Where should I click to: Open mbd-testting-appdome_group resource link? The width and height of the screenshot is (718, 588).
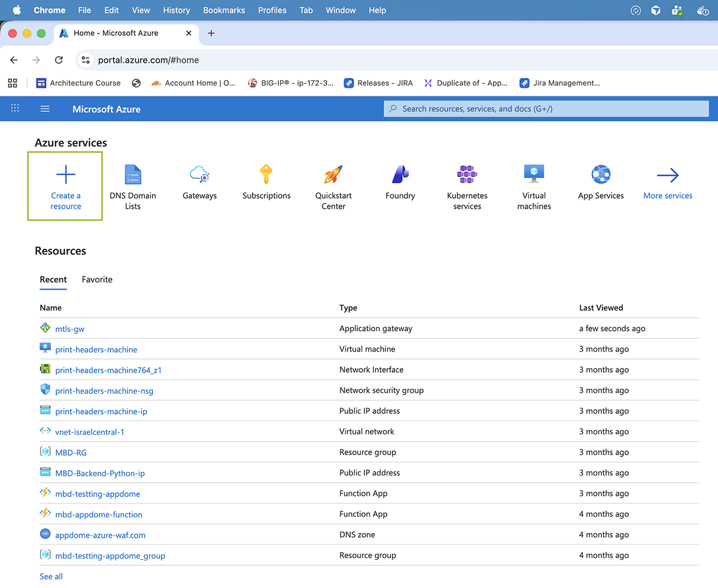110,556
